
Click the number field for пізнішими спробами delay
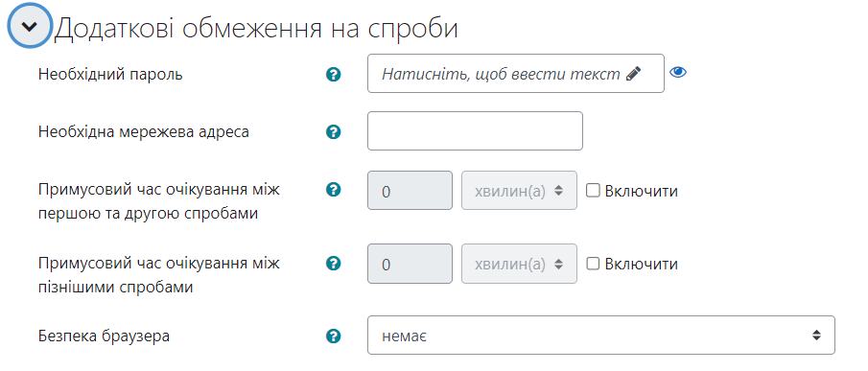coord(410,264)
